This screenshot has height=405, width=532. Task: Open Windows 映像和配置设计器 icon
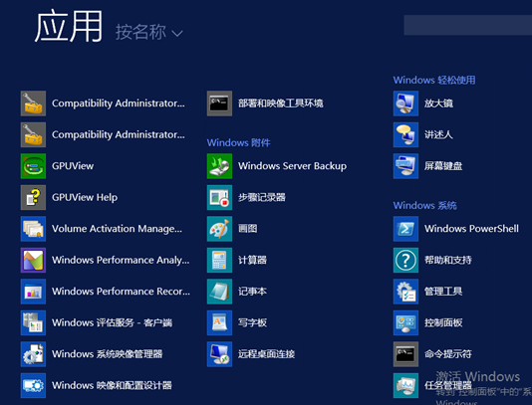(33, 385)
